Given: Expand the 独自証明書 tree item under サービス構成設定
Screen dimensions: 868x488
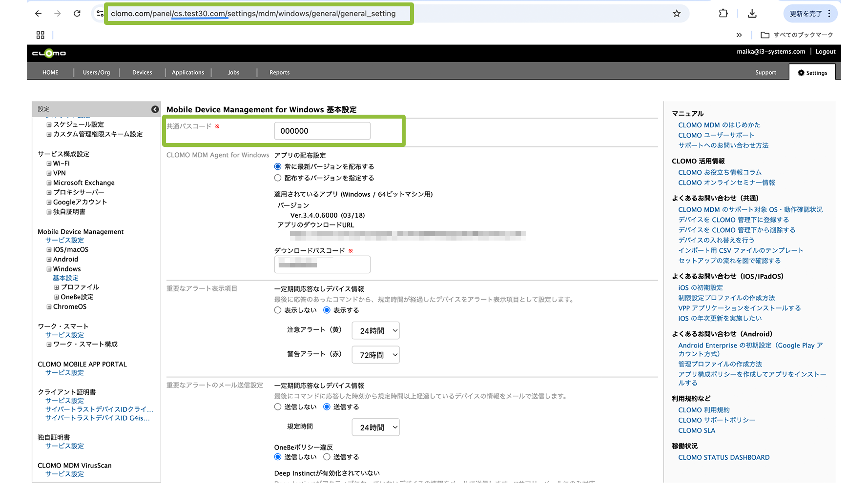Looking at the screenshot, I should click(49, 212).
